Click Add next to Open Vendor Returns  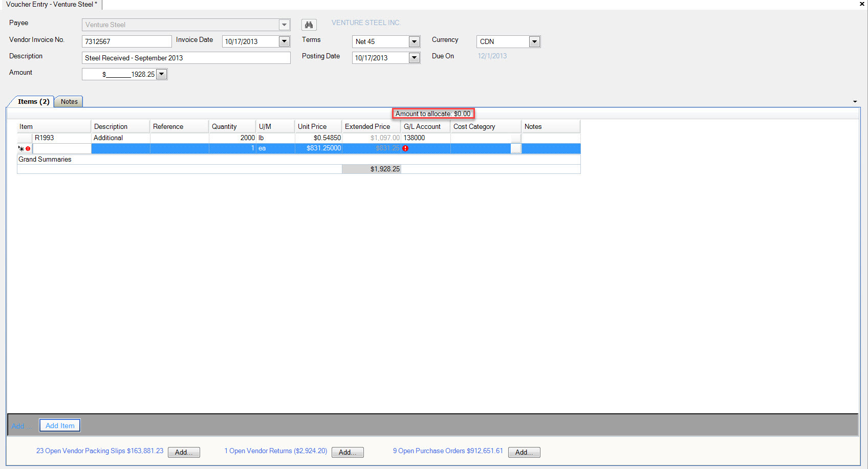point(348,452)
